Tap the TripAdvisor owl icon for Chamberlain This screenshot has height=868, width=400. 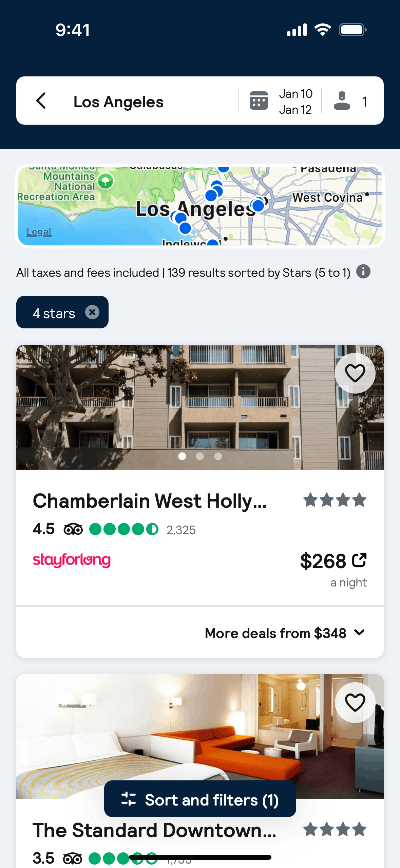point(73,529)
